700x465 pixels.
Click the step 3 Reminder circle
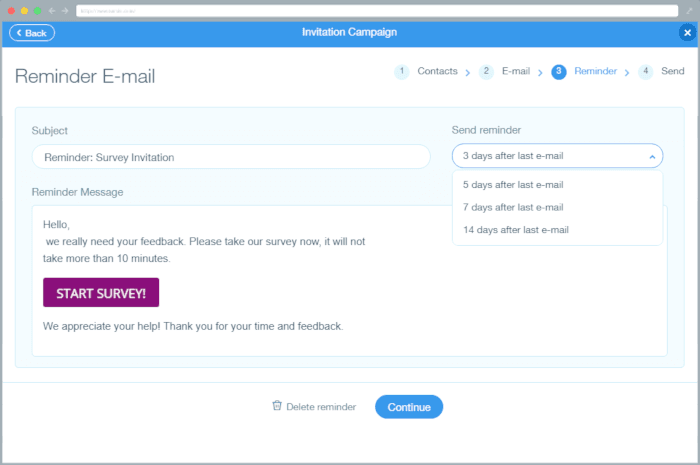tap(559, 72)
